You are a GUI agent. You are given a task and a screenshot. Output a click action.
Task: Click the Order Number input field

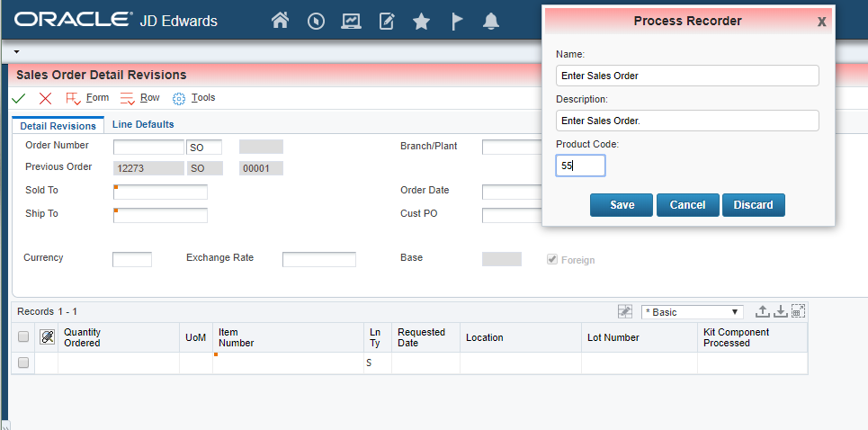tap(148, 148)
